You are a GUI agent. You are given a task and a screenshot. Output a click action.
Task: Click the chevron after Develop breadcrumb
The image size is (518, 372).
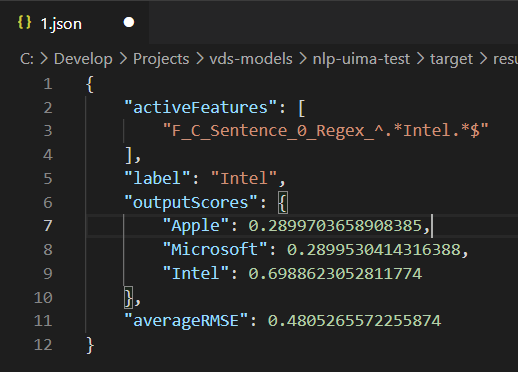[x=123, y=59]
